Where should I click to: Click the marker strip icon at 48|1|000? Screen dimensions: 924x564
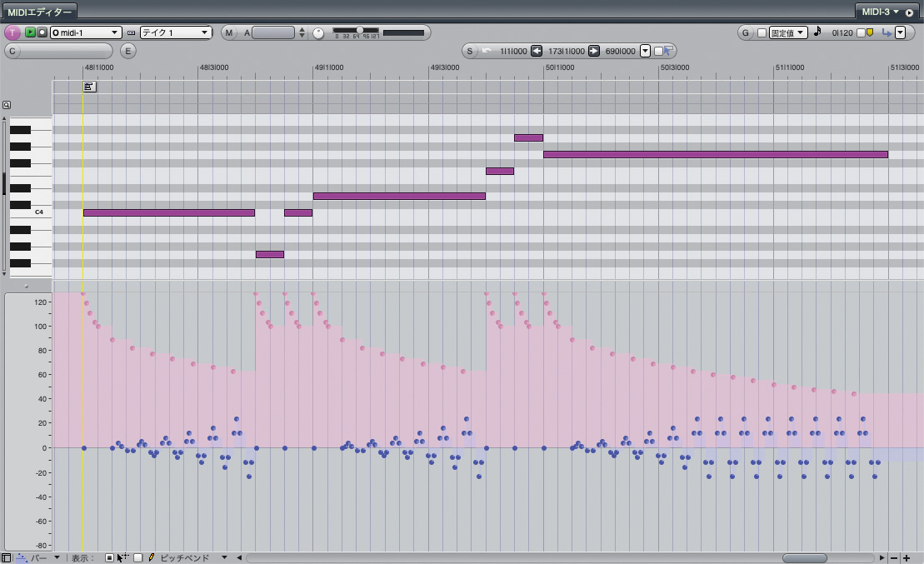(89, 87)
